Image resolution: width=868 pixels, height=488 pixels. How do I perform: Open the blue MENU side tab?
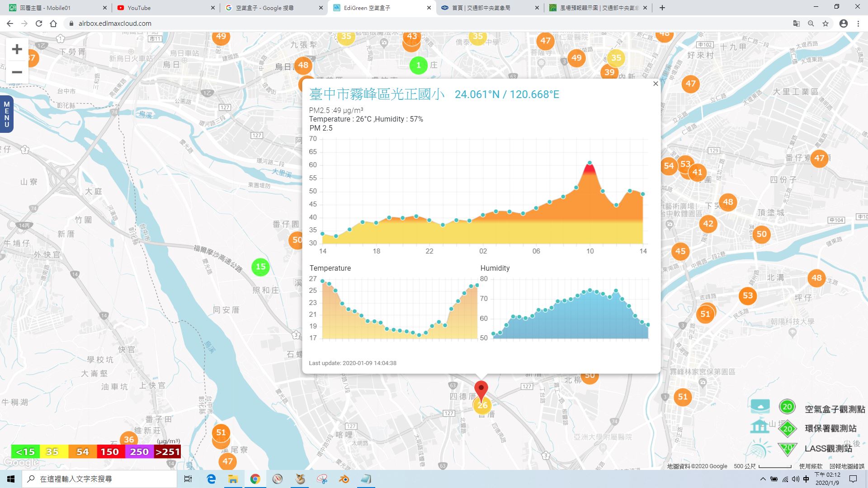tap(6, 114)
